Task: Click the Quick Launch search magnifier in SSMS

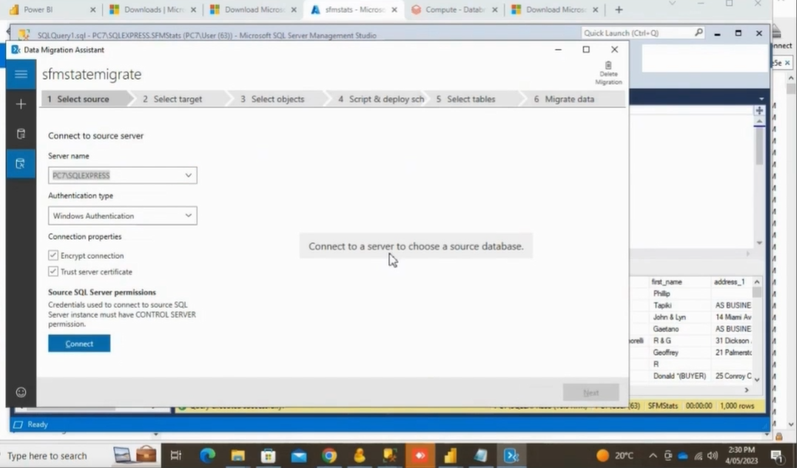Action: (x=698, y=33)
